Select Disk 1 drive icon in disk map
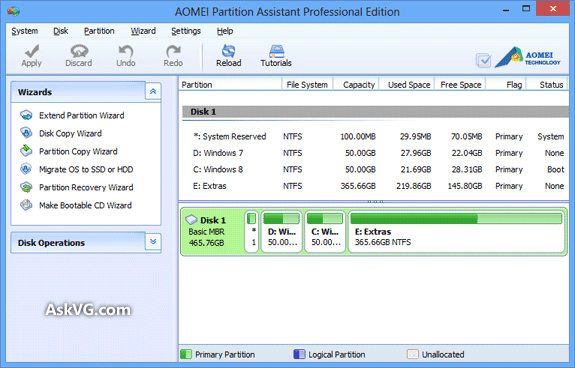Viewport: 575px width, 368px height. 191,220
